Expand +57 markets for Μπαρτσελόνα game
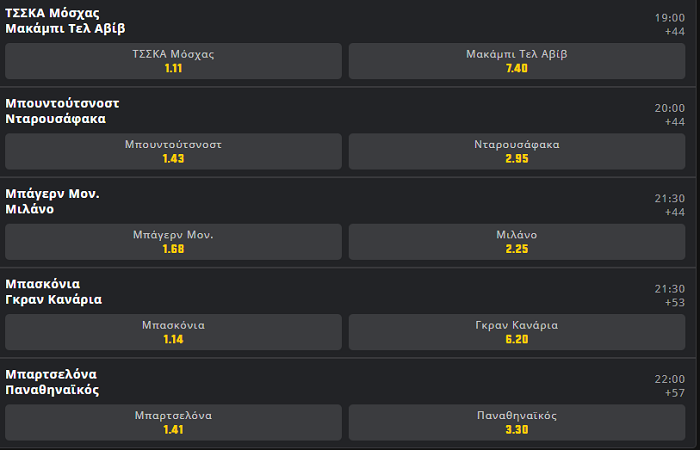 (675, 392)
